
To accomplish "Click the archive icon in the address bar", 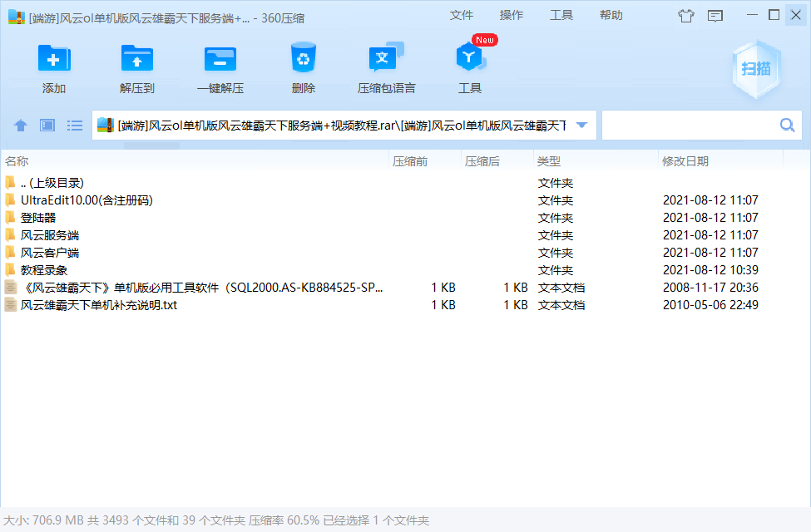I will point(106,126).
